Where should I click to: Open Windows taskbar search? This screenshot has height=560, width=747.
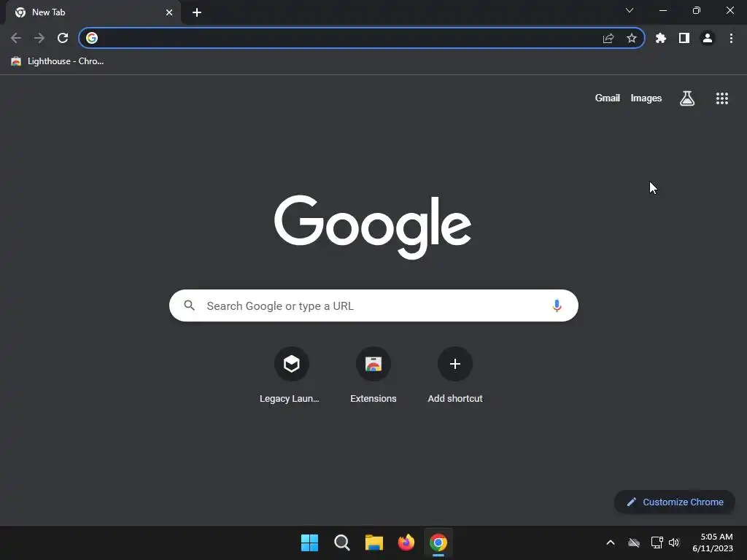pos(342,542)
